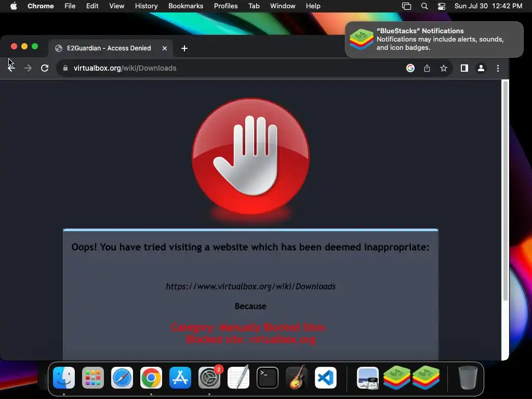Screen dimensions: 532x399
Task: Open the Help menu
Action: (313, 6)
